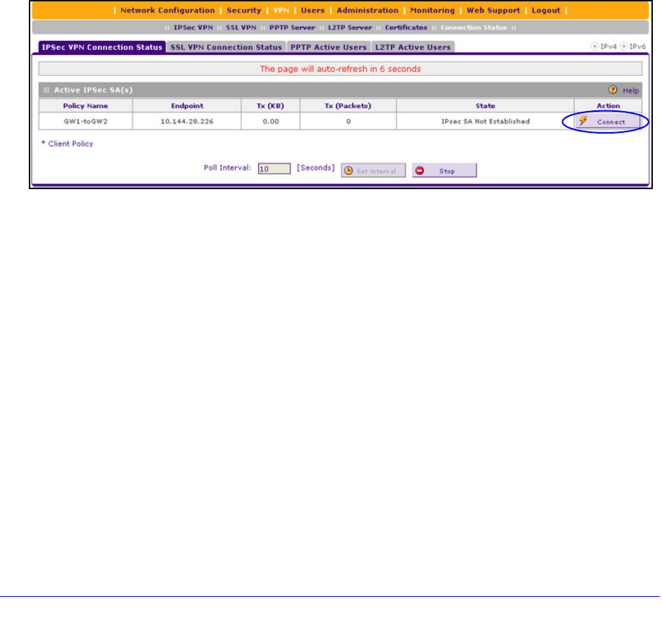Click the Help question mark icon
The image size is (662, 644).
(x=613, y=89)
